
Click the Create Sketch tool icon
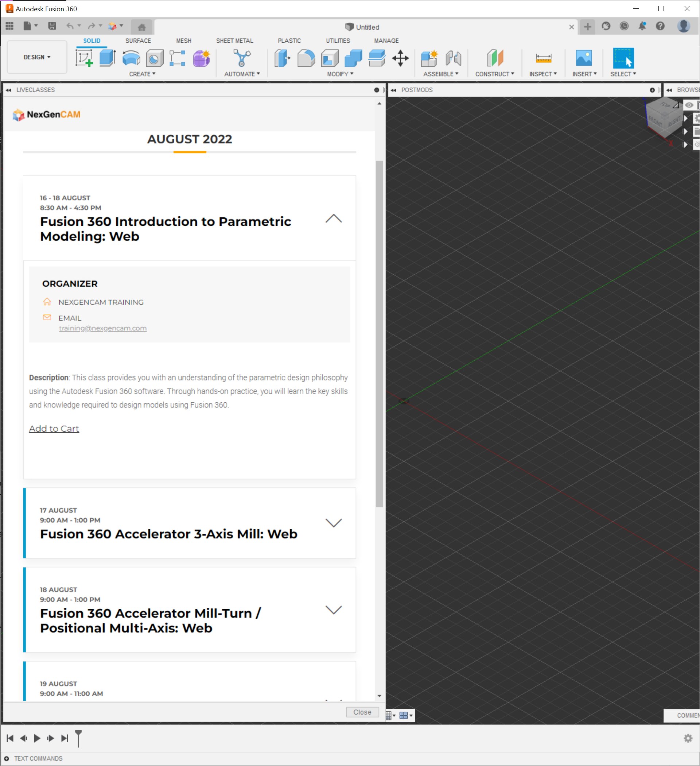click(x=84, y=58)
